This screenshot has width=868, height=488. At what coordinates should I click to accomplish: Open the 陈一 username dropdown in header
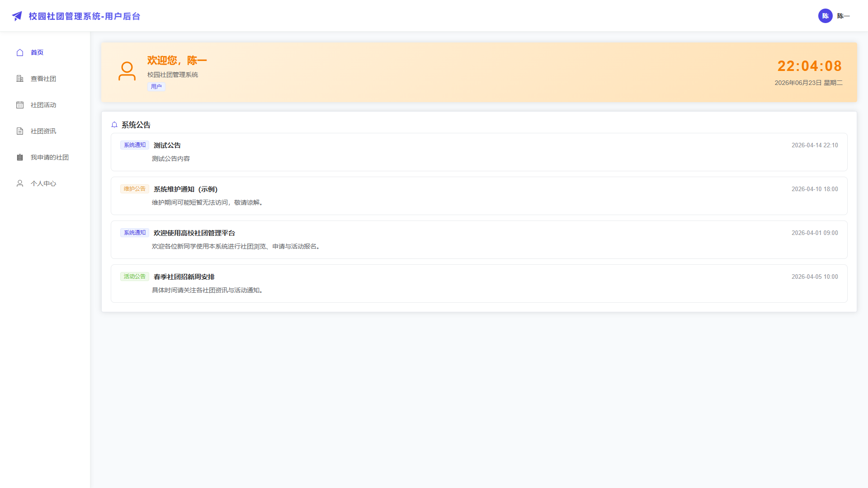pyautogui.click(x=844, y=16)
